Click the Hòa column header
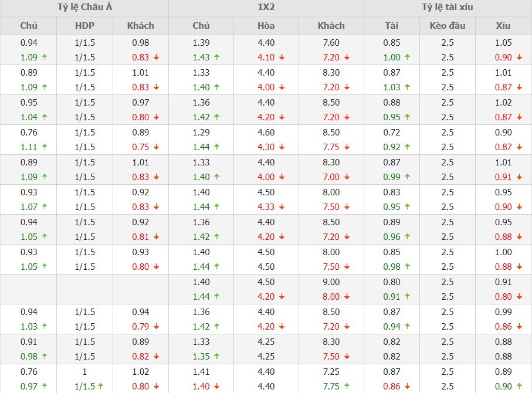 pyautogui.click(x=266, y=26)
